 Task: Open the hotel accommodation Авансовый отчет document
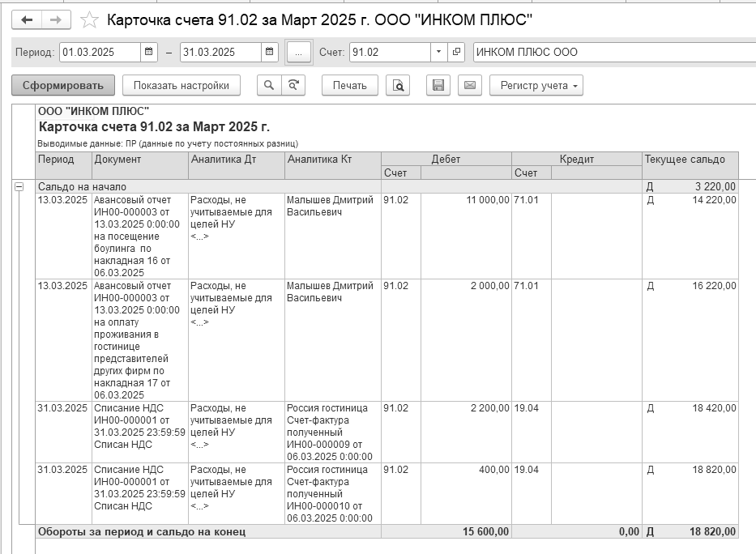coord(140,340)
